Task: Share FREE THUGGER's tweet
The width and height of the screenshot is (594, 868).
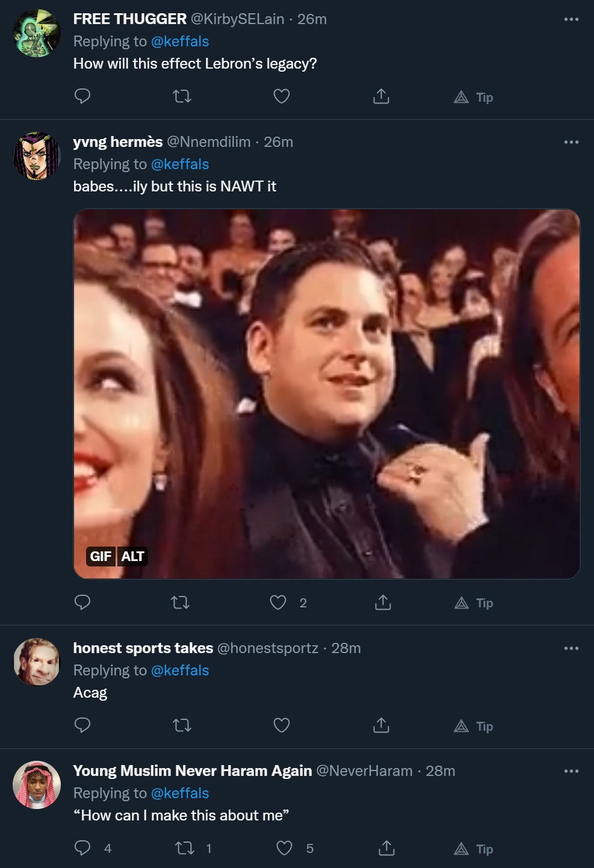Action: pos(381,96)
